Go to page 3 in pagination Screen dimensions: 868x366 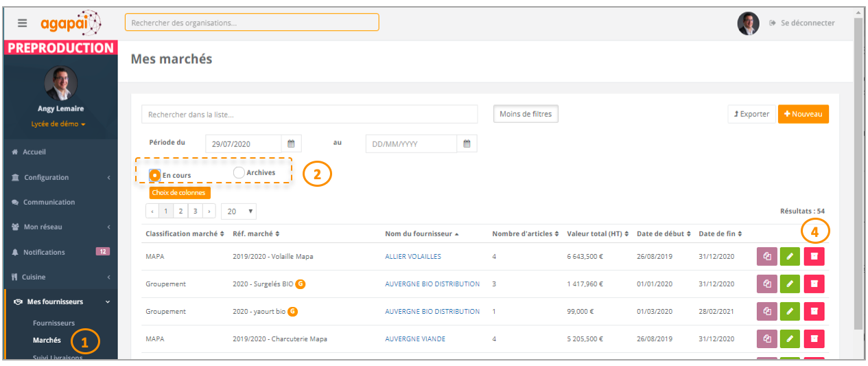(x=195, y=211)
